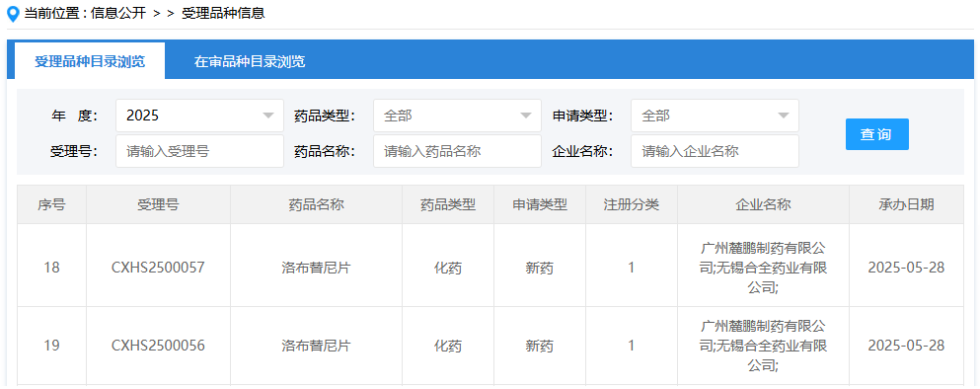The image size is (980, 389).
Task: Click date 2025-05-28 in row 19
Action: 906,346
